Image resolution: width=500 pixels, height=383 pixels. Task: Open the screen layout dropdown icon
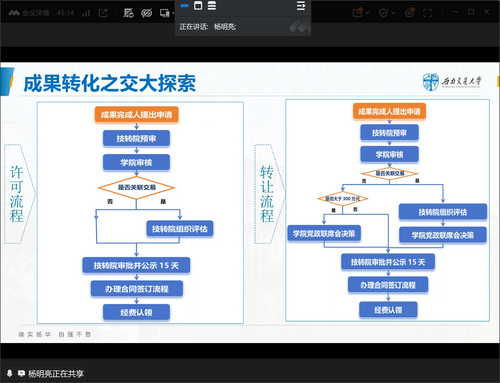pos(166,13)
